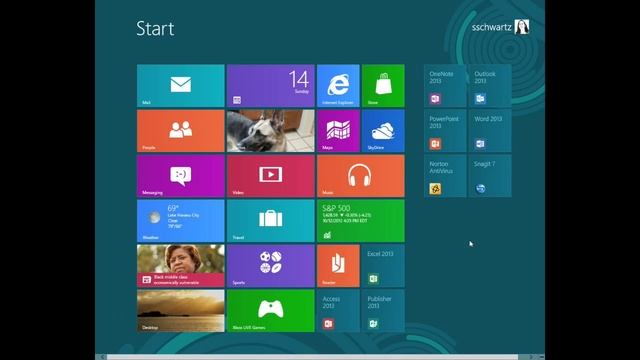
Task: Open the Music headphones tile
Action: coord(361,176)
